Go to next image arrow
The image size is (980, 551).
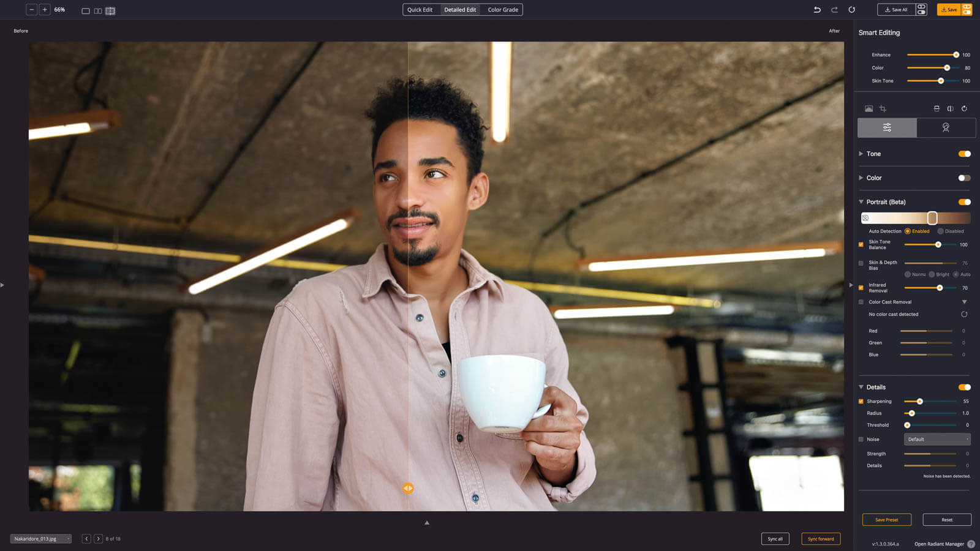coord(98,539)
